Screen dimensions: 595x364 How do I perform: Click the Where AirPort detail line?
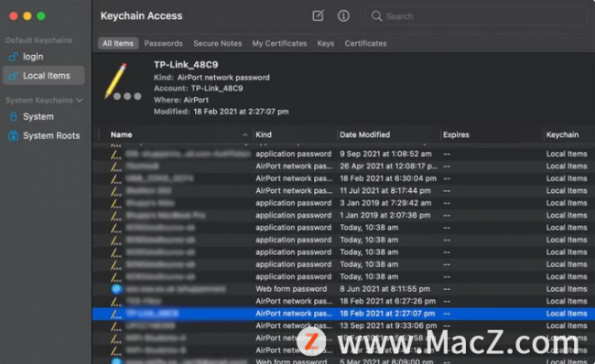click(x=181, y=100)
